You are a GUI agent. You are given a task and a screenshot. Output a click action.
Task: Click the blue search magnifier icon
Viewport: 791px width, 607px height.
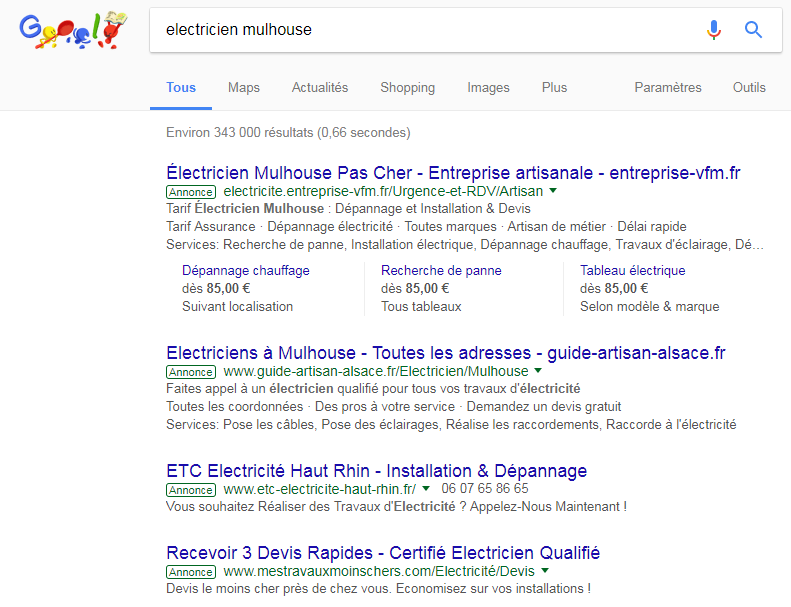coord(753,30)
